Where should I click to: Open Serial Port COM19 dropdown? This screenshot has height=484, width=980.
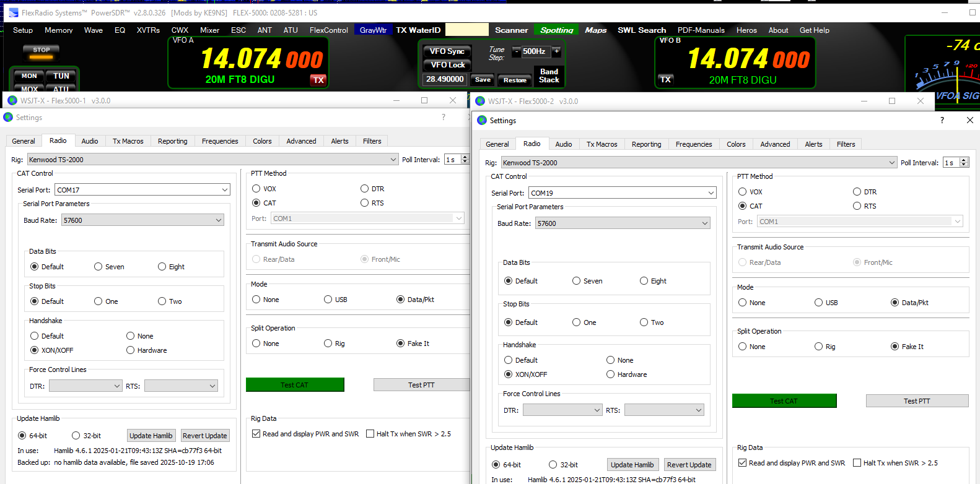click(623, 193)
